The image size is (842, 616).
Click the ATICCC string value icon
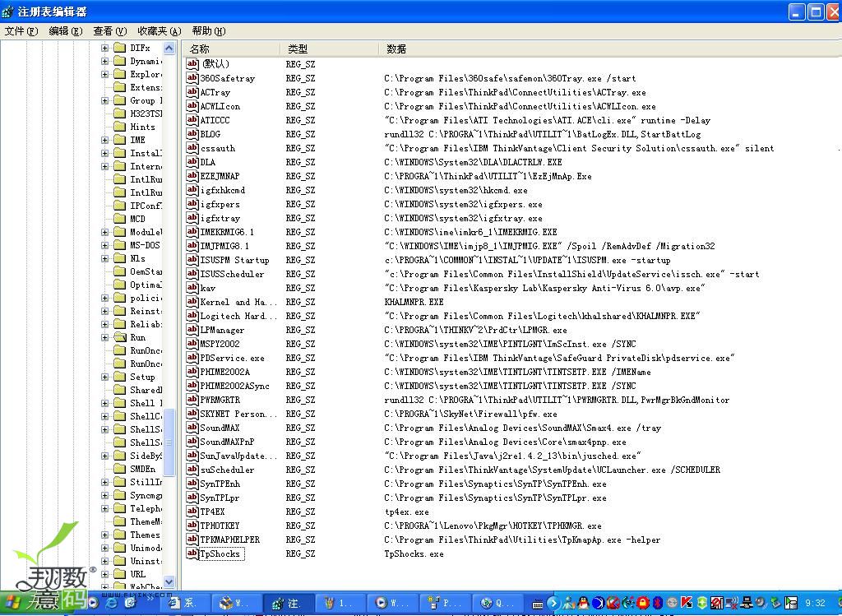192,120
